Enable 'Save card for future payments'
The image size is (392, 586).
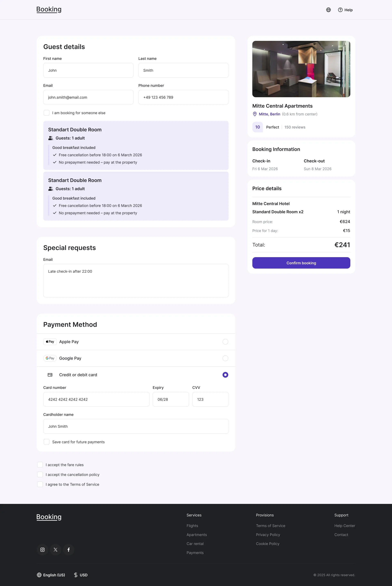pyautogui.click(x=47, y=442)
